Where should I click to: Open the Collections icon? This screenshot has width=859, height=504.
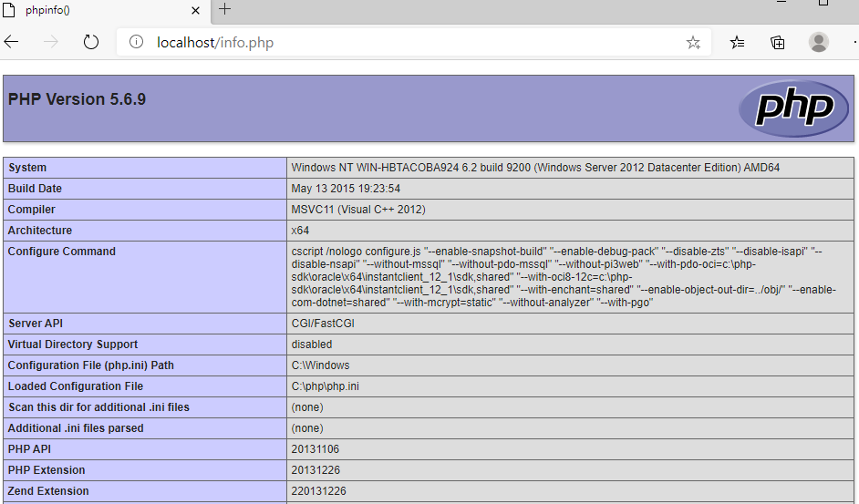tap(777, 42)
